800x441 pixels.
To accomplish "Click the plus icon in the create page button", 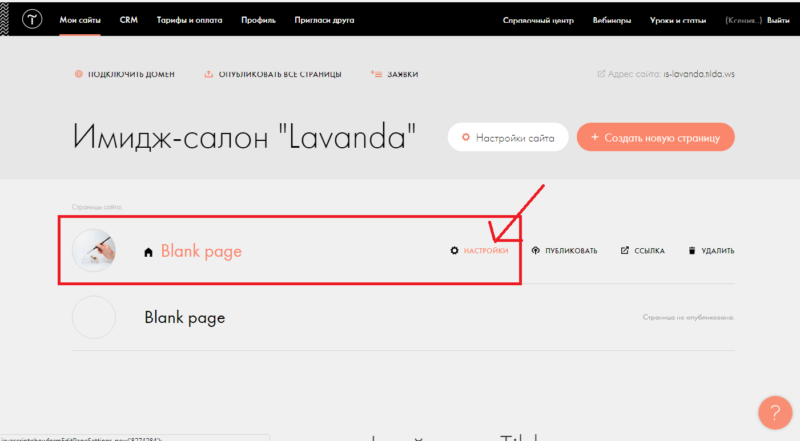I will coord(594,137).
